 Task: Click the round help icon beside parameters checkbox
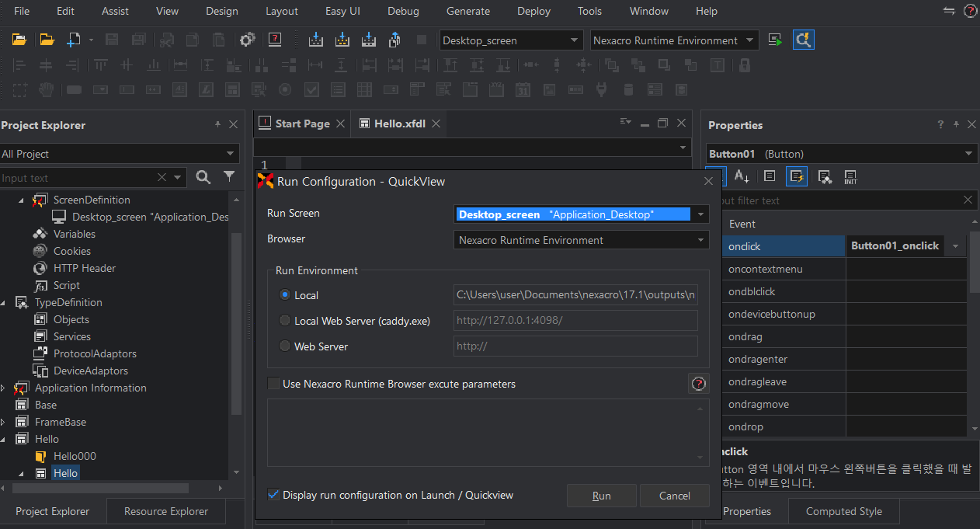coord(698,383)
